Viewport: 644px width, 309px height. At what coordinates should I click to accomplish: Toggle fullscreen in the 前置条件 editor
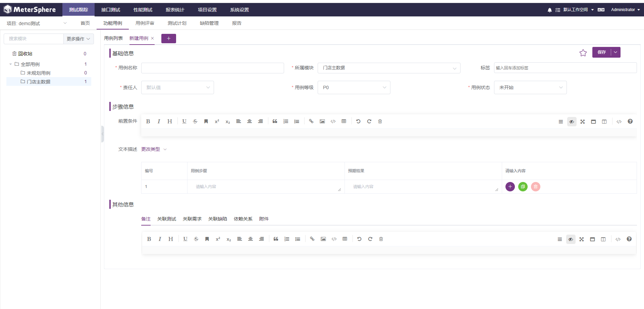tap(583, 122)
